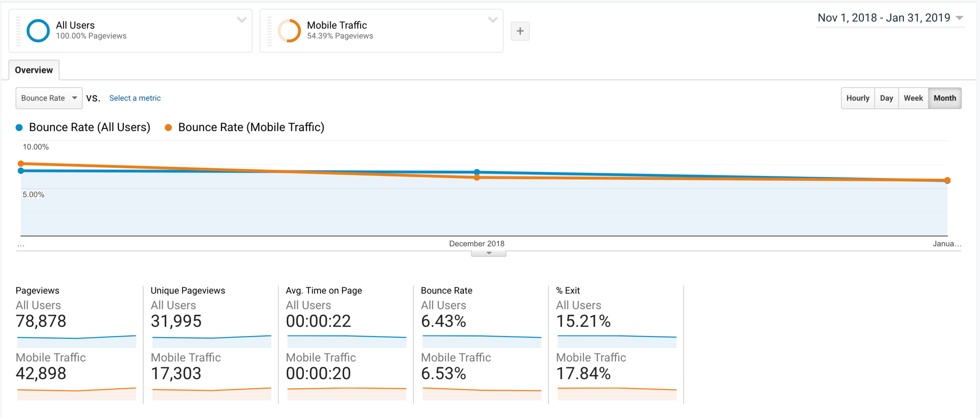Click the 10.00% y-axis label
Screen dimensions: 980x418
click(36, 147)
